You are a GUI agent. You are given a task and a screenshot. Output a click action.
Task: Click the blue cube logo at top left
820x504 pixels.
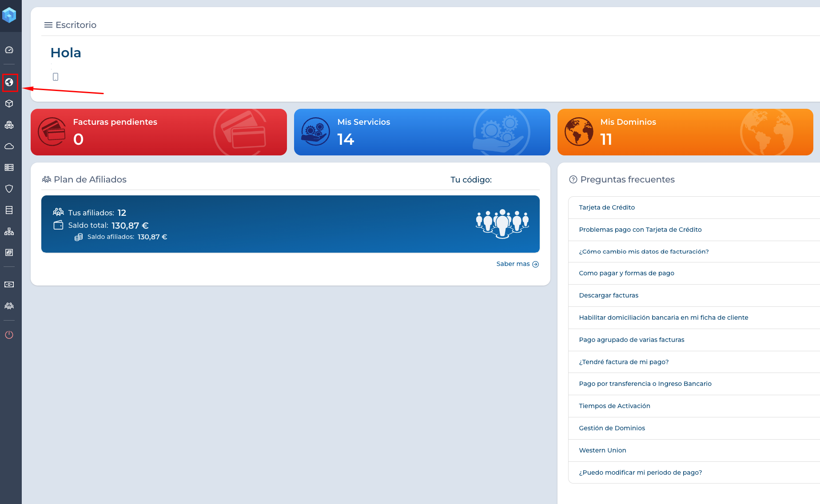tap(9, 15)
